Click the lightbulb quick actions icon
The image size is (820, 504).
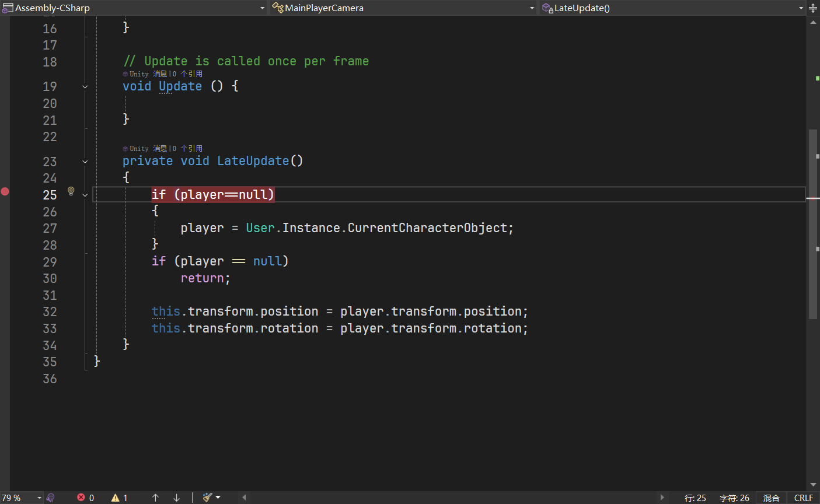[71, 191]
